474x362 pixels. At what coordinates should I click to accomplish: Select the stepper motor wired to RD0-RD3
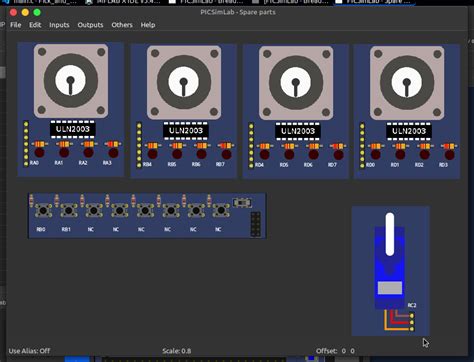click(407, 83)
